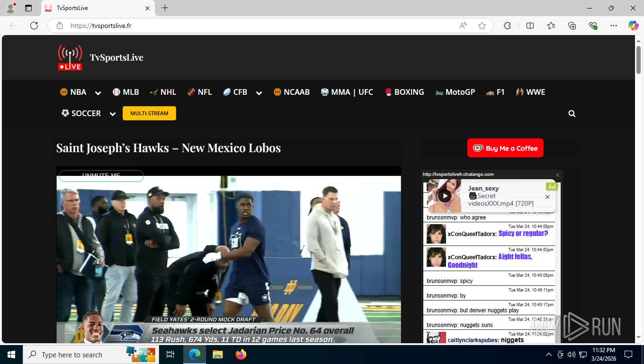644x364 pixels.
Task: Add page to favorites star icon
Action: click(x=482, y=26)
